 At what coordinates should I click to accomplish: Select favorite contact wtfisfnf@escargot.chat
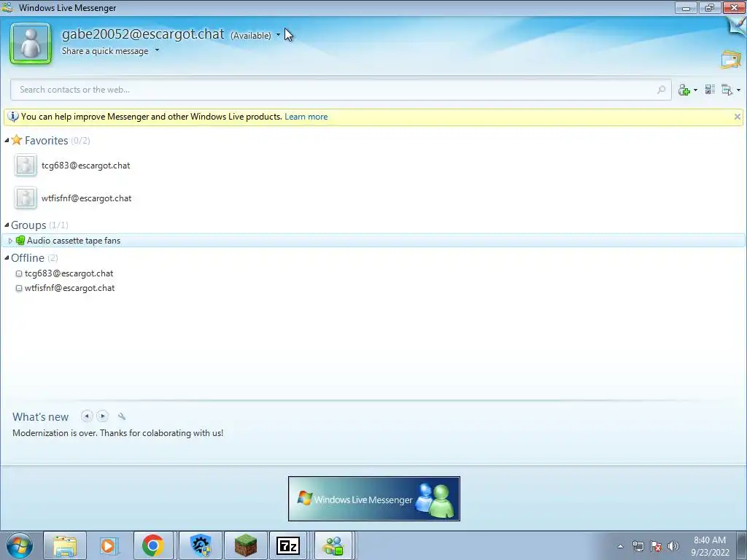click(x=86, y=198)
